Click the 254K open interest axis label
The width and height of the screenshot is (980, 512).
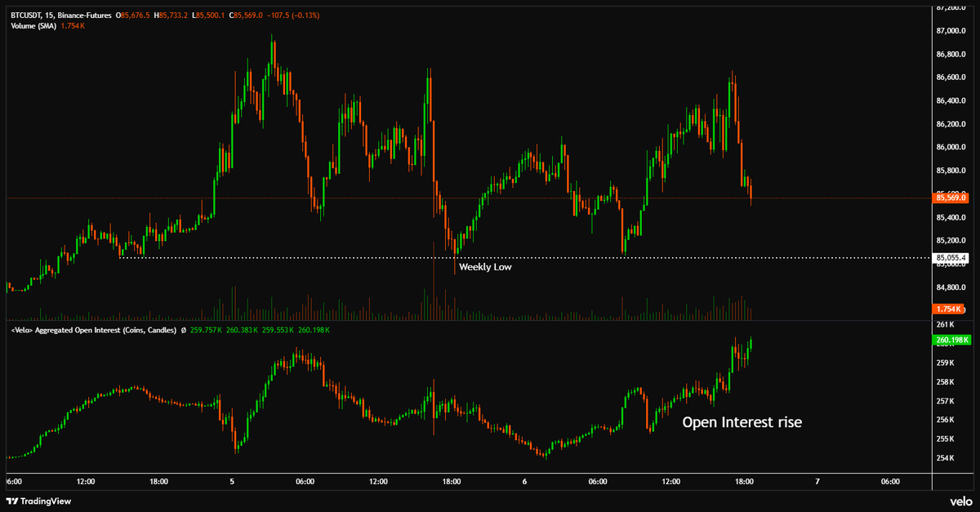[x=945, y=457]
